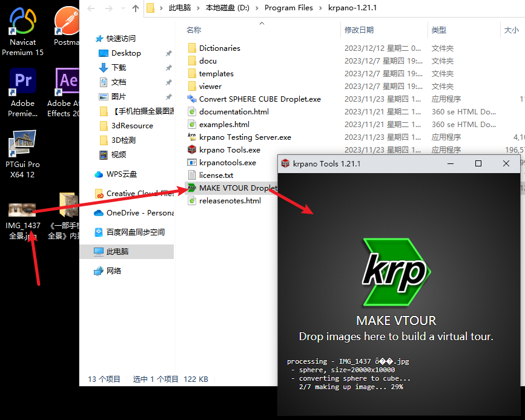525x420 pixels.
Task: Click 此电脑 in the address bar
Action: (180, 8)
